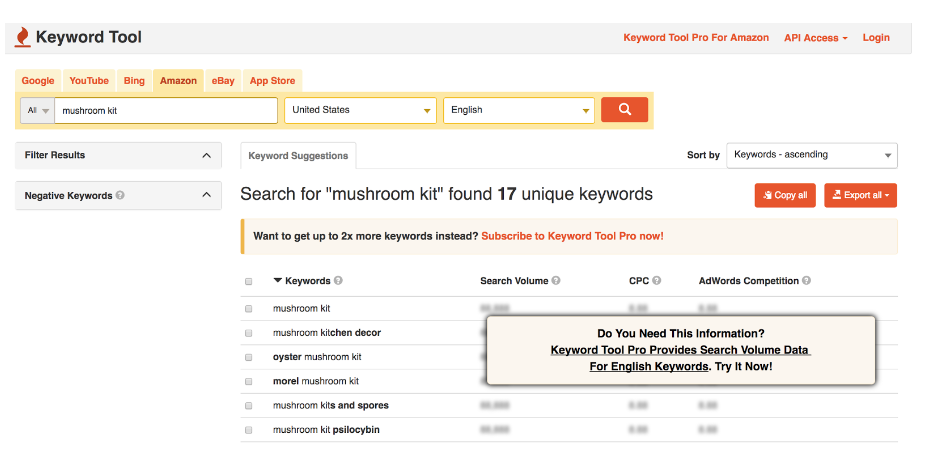Click 'mushroom kit psilocybin' keyword text

click(x=326, y=430)
